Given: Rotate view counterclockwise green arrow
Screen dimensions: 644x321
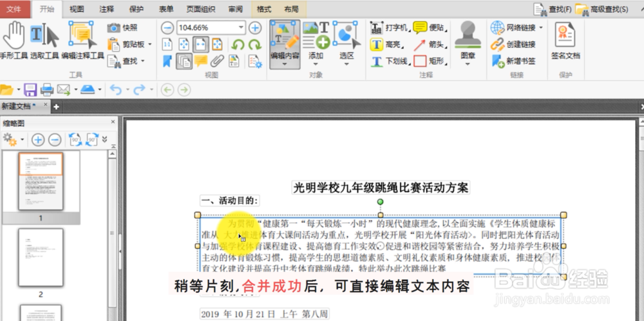Looking at the screenshot, I should tap(238, 44).
